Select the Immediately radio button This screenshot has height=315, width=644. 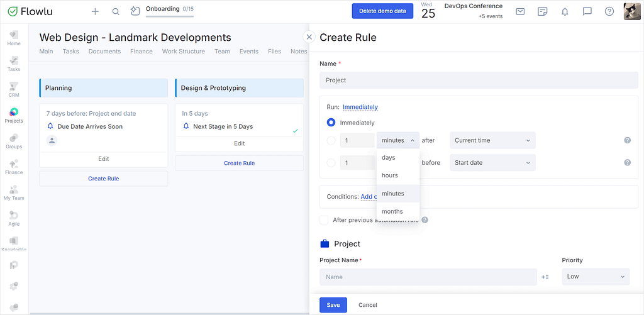(x=331, y=123)
